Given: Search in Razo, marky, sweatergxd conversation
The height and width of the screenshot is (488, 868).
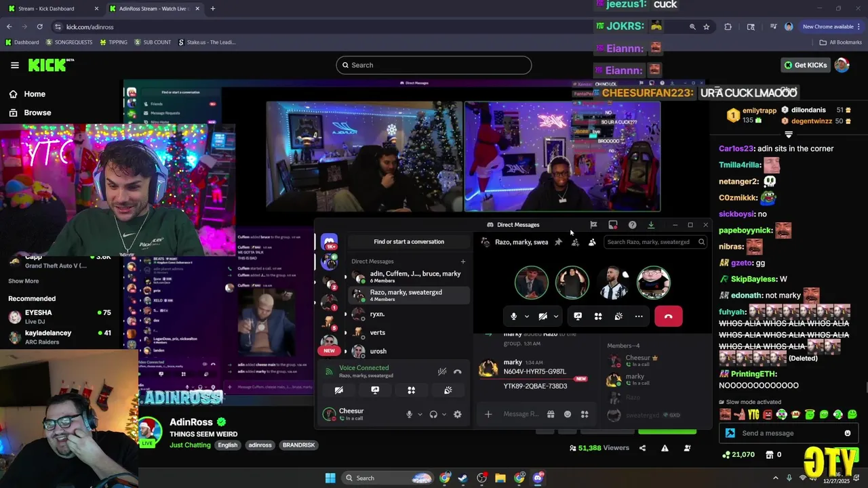Looking at the screenshot, I should coord(656,242).
